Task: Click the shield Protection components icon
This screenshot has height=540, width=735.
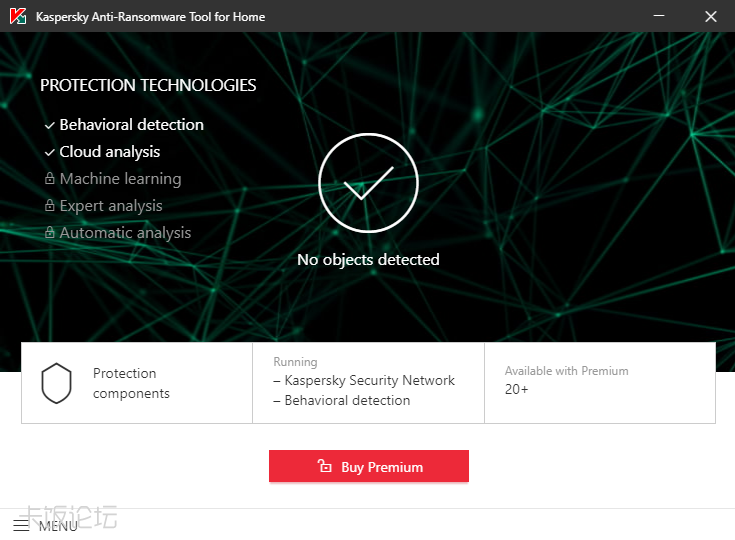Action: 56,383
